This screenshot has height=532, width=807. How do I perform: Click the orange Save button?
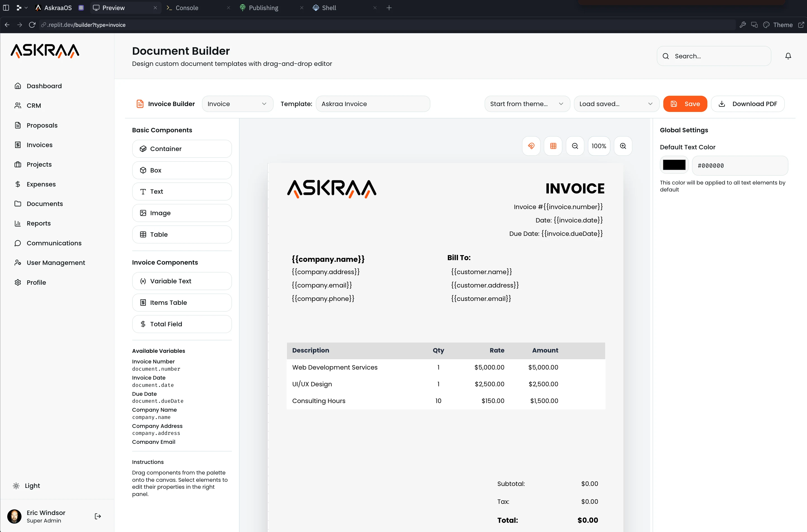click(685, 104)
